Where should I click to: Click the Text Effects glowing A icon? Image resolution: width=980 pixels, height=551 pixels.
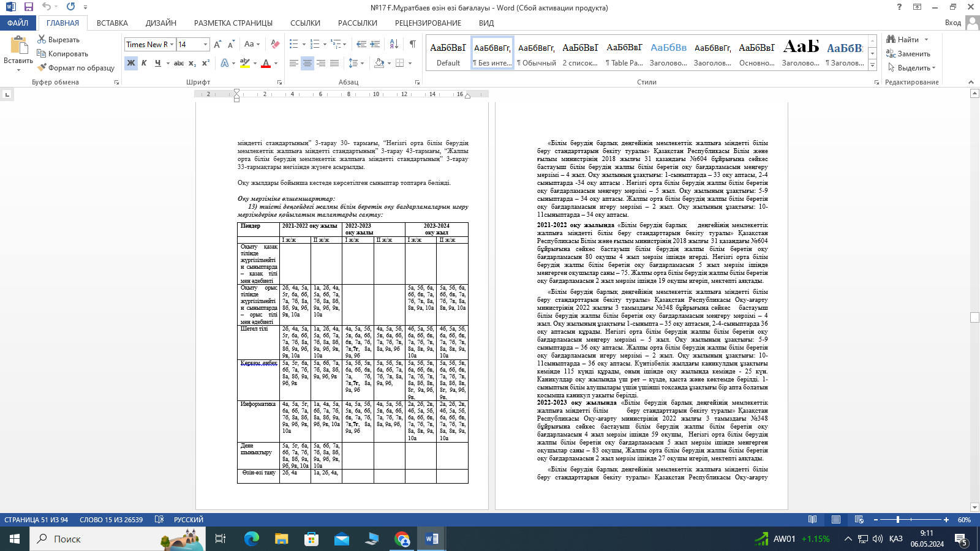pos(225,63)
